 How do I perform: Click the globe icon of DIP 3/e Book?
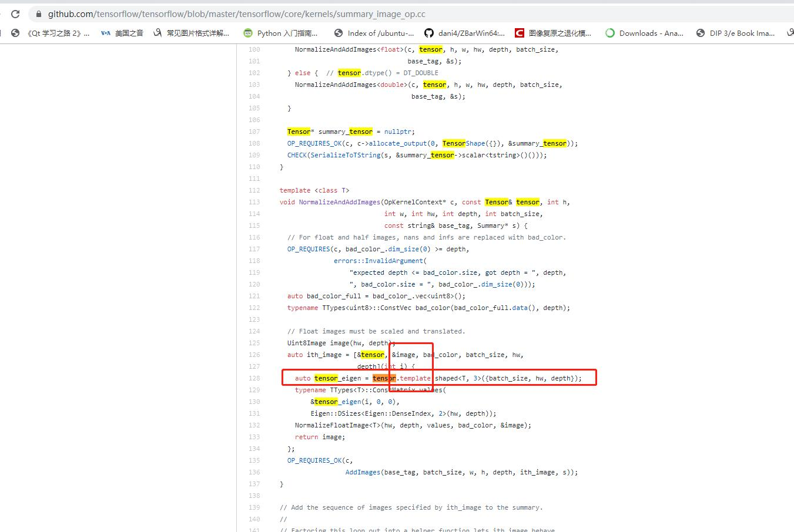(699, 33)
